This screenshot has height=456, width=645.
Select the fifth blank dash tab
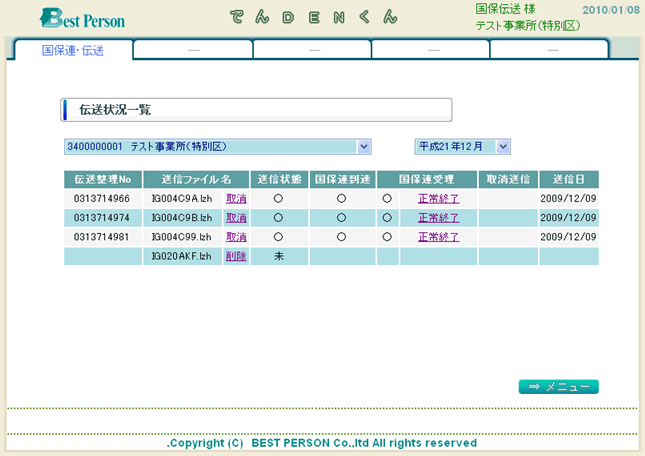pyautogui.click(x=550, y=50)
